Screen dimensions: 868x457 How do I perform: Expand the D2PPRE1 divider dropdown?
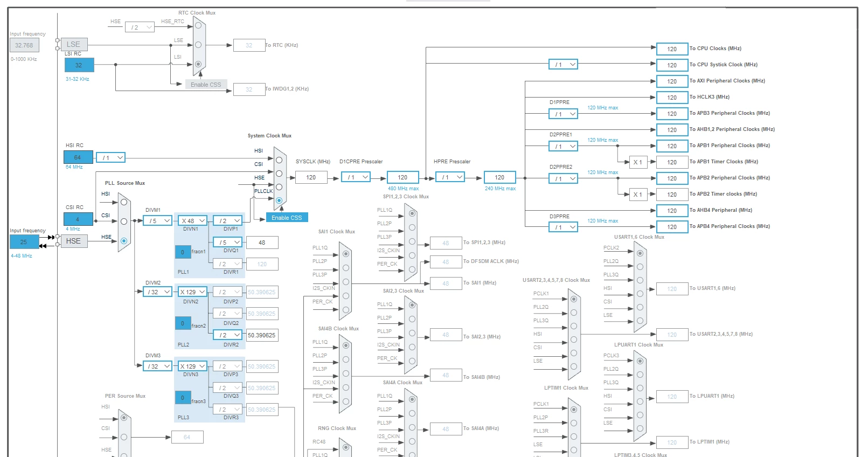click(563, 146)
